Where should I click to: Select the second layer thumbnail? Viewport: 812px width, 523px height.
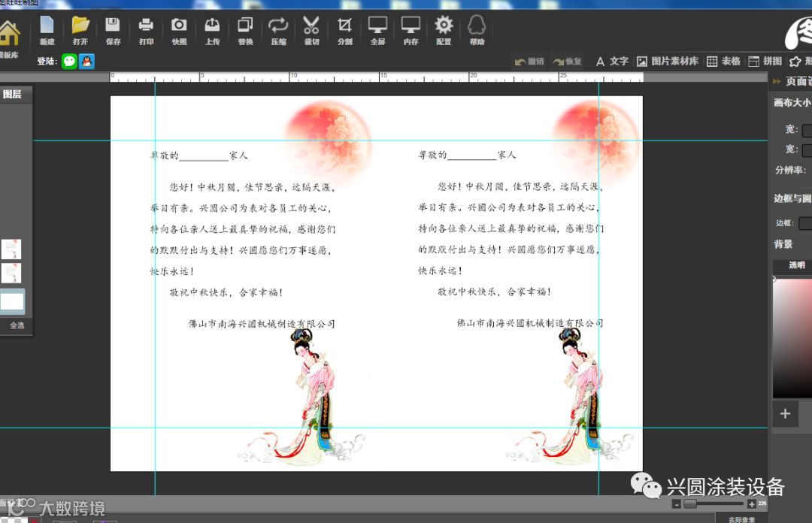tap(11, 273)
